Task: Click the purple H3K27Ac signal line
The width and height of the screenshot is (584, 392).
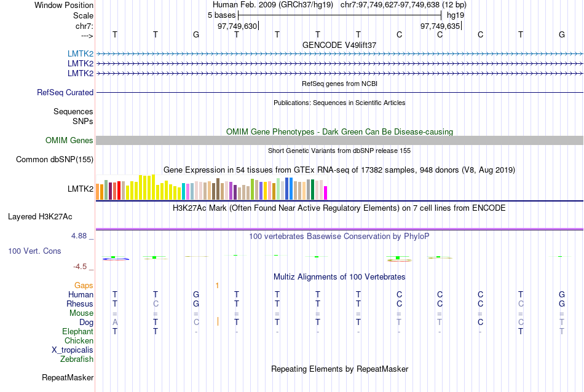Action: [339, 229]
